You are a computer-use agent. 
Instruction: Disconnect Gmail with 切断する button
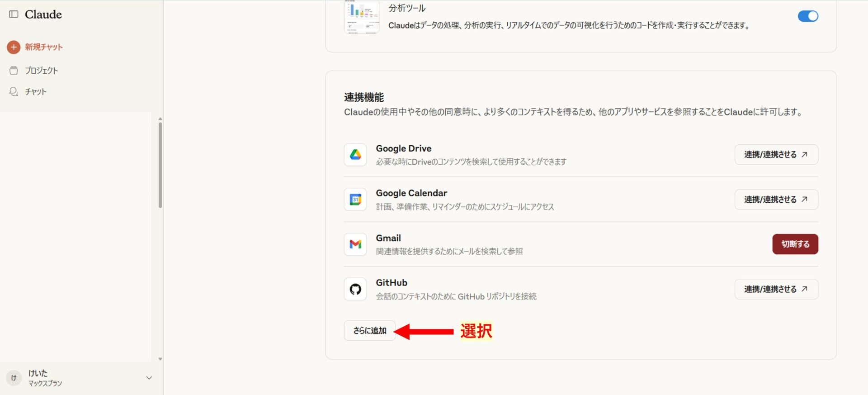point(795,244)
